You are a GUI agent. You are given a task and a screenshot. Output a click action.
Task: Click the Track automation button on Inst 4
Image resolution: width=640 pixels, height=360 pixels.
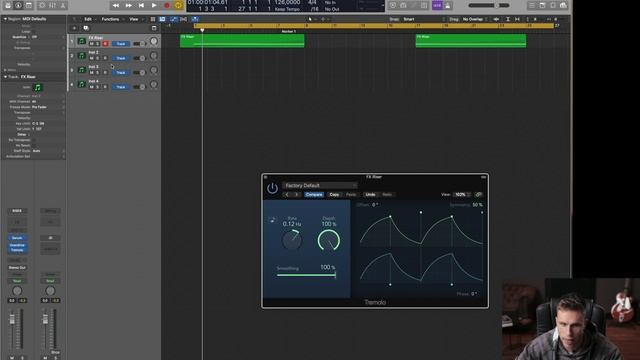[121, 87]
